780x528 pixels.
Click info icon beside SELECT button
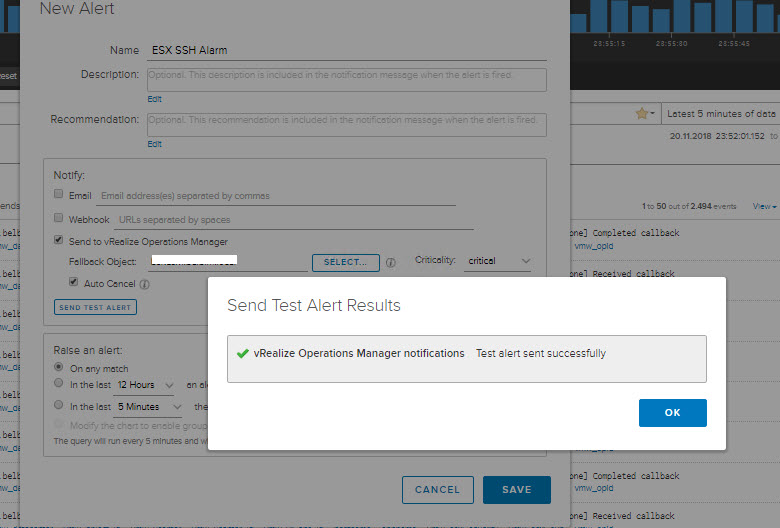coord(391,263)
